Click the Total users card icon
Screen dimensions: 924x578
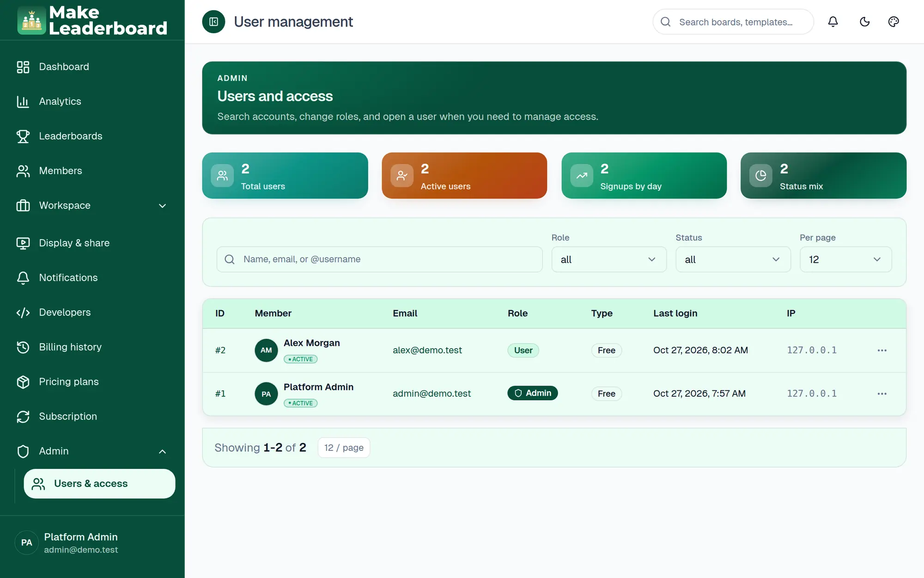pyautogui.click(x=222, y=176)
